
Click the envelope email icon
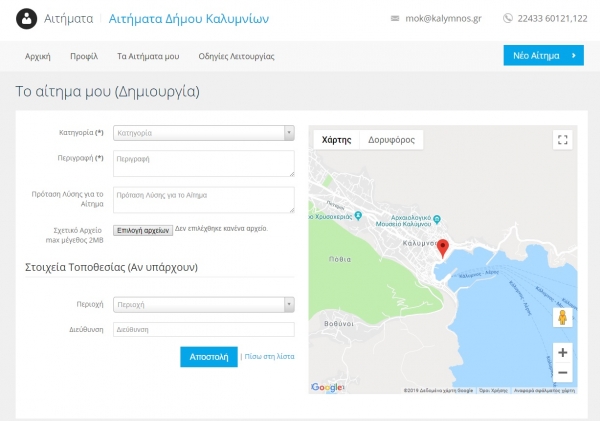coord(395,18)
